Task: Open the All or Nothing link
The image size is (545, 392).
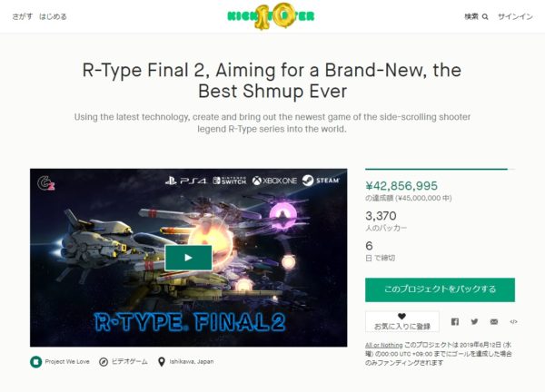Action: 383,345
